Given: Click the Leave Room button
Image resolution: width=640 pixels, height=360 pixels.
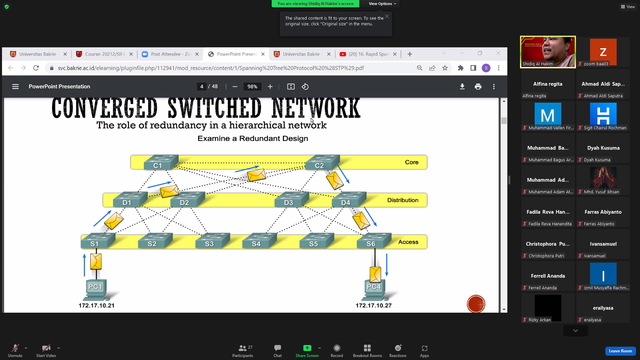Looking at the screenshot, I should (x=620, y=351).
